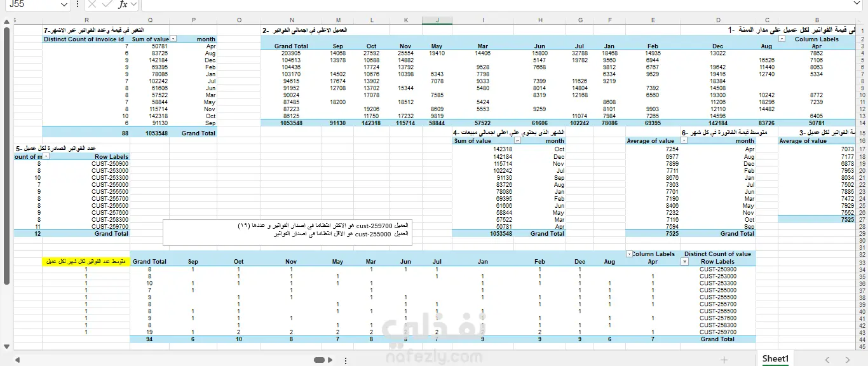868x366 pixels.
Task: Select the 'Sum of value' header in column Q
Action: pos(151,39)
